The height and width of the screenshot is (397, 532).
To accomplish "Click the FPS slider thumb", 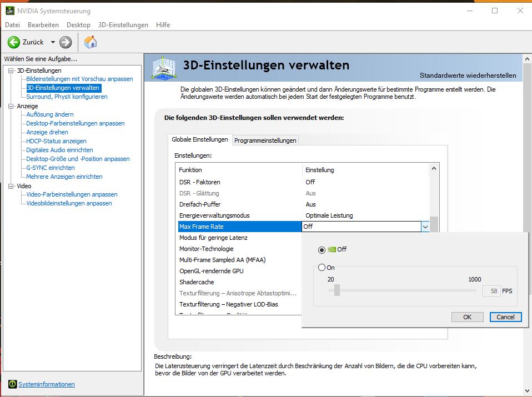I will coord(337,290).
